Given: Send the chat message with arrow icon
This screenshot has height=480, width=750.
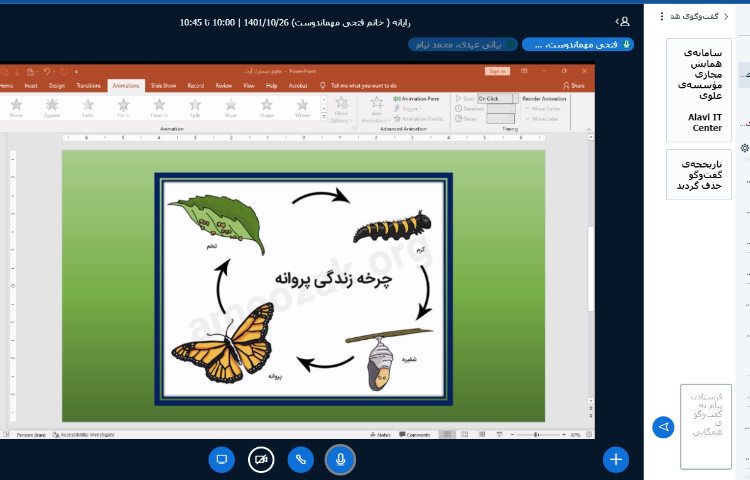Looking at the screenshot, I should pyautogui.click(x=662, y=427).
